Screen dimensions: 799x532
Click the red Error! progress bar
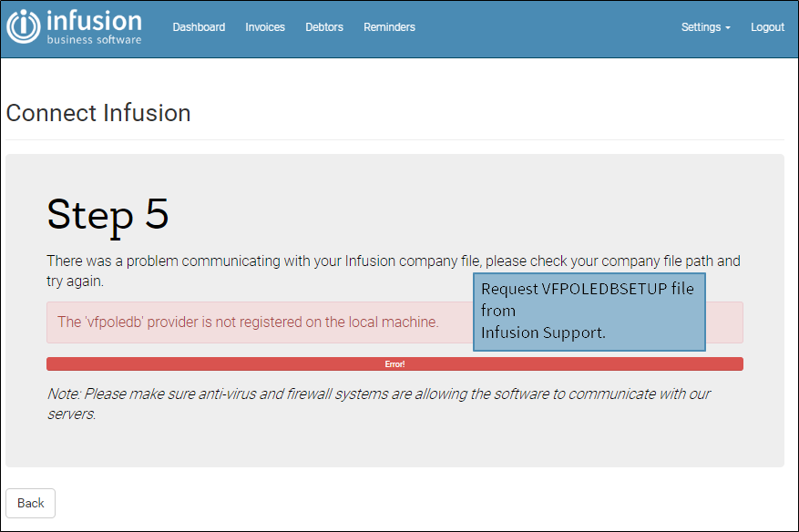click(x=394, y=363)
